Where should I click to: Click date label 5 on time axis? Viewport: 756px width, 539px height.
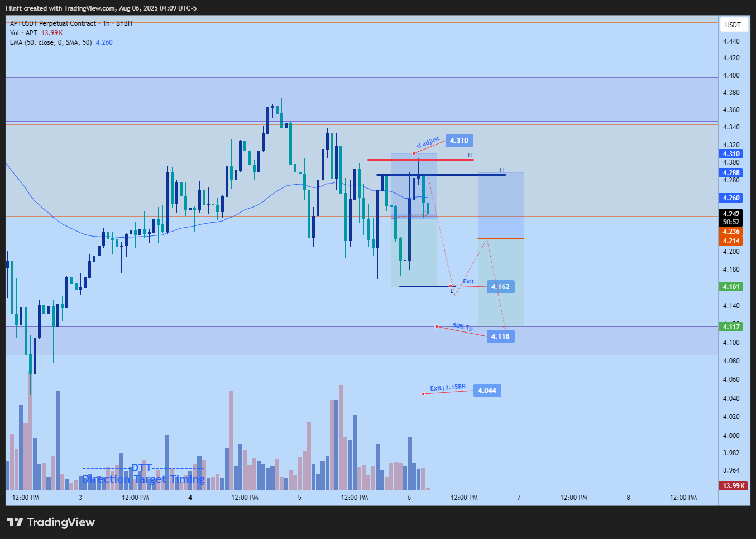[x=299, y=498]
